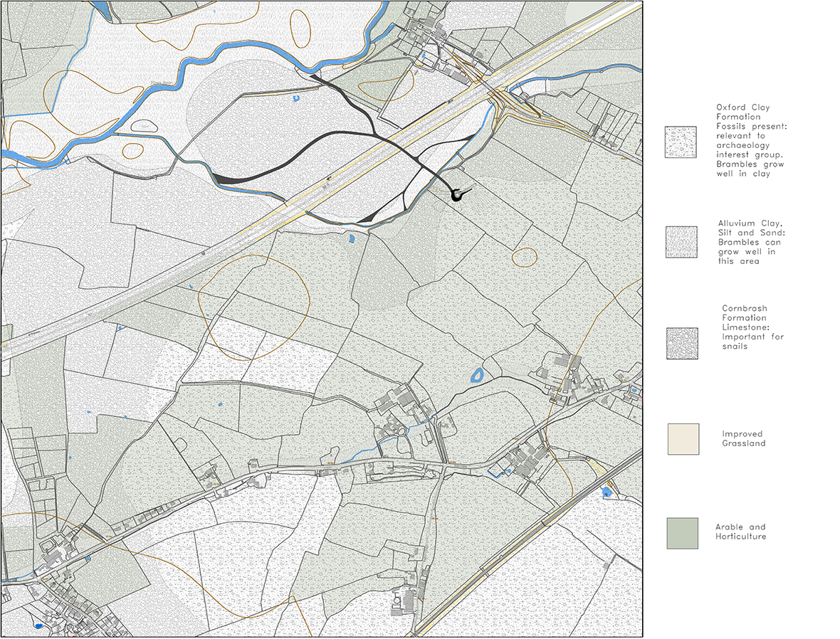This screenshot has width=840, height=639.
Task: Click the blue oval pond in map centre
Action: 477,376
